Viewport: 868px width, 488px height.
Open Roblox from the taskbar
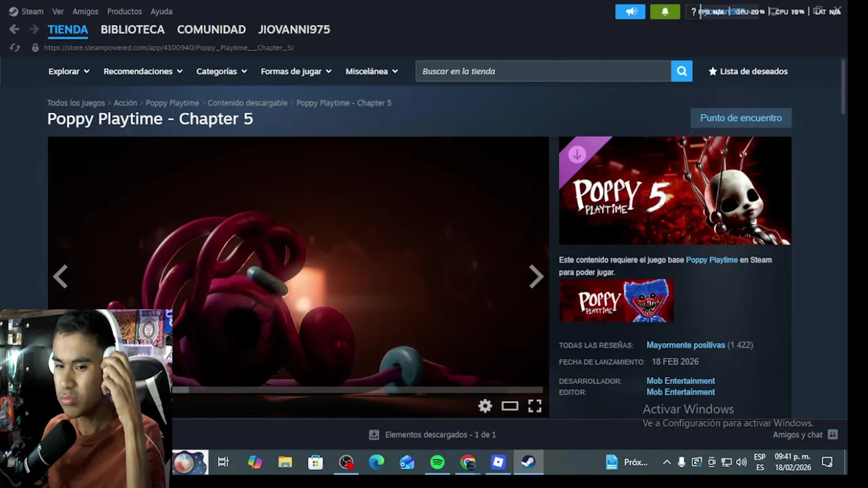click(x=498, y=462)
